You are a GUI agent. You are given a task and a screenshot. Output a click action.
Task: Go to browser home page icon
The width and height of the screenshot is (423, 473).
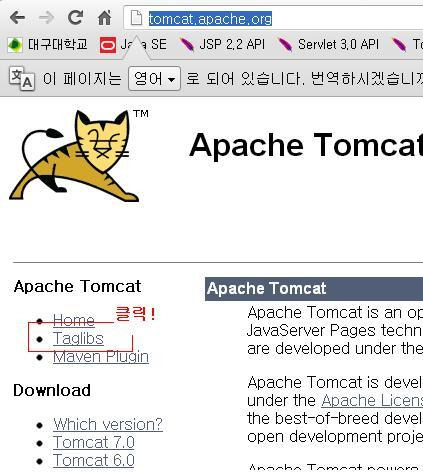(104, 18)
